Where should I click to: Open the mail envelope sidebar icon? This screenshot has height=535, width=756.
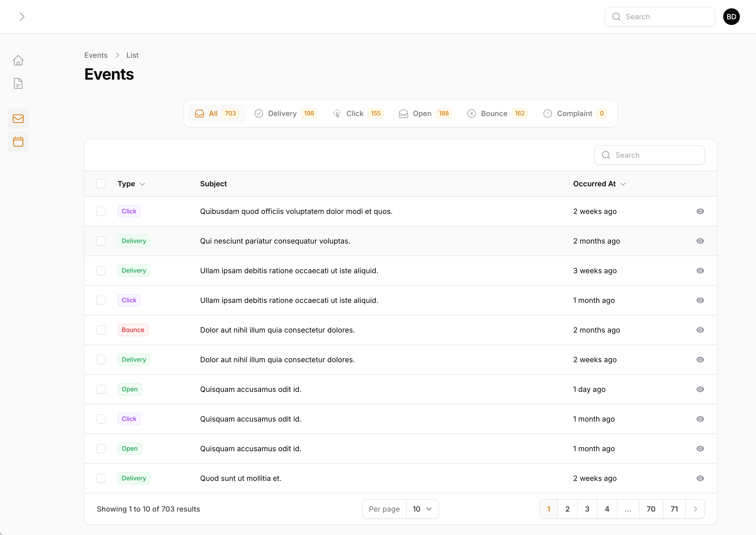[x=18, y=119]
